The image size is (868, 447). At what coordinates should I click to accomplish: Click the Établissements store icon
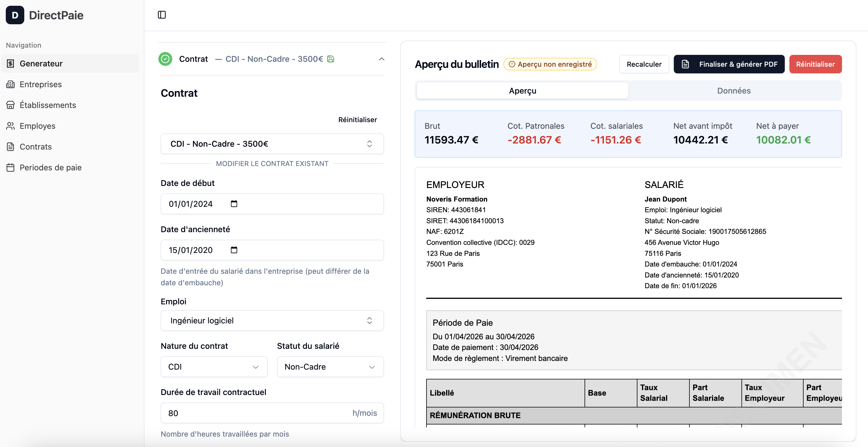(10, 105)
